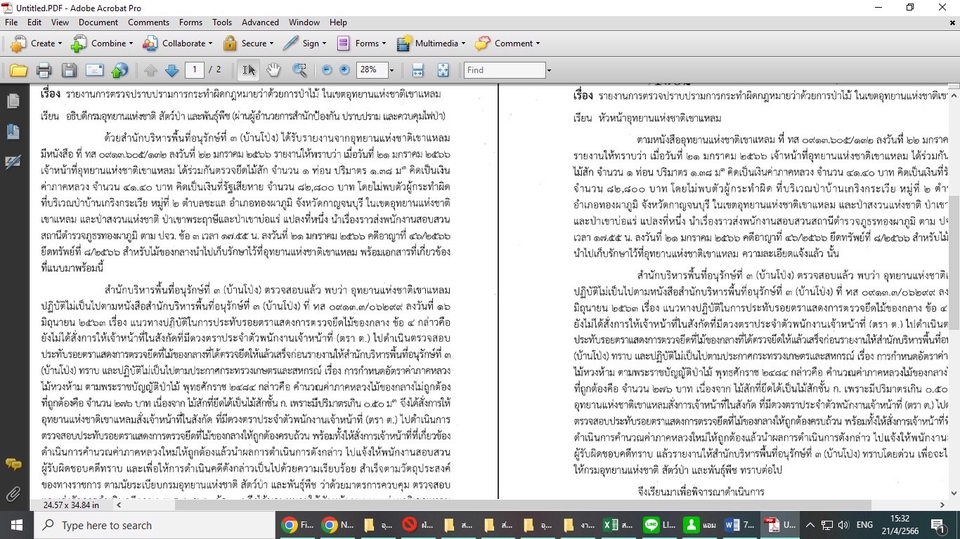Open the Comments menu
The image size is (960, 539).
click(x=148, y=22)
